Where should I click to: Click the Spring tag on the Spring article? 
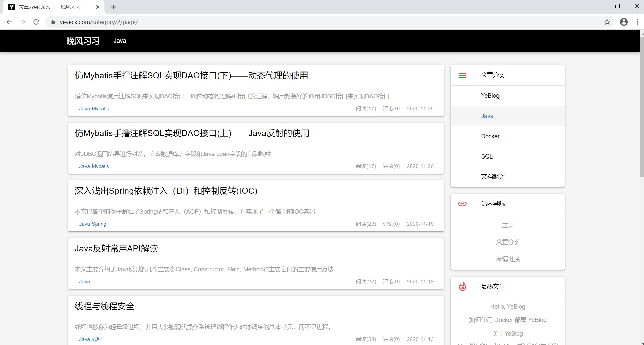click(99, 224)
